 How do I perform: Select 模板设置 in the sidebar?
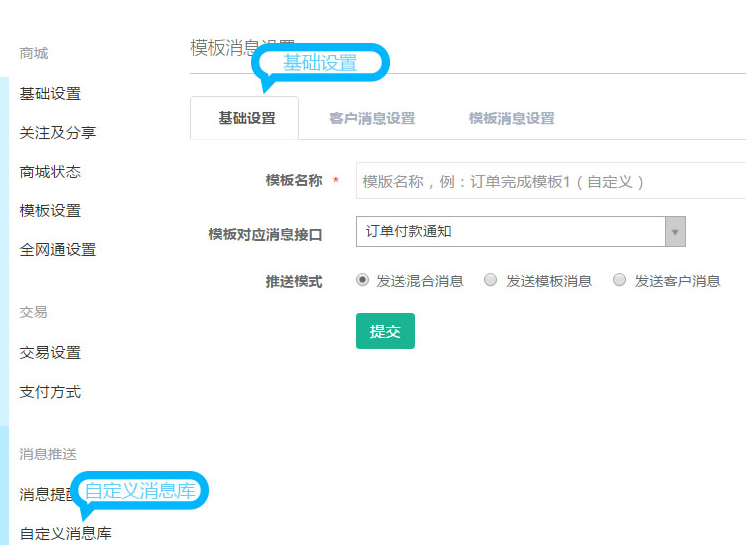[x=50, y=211]
